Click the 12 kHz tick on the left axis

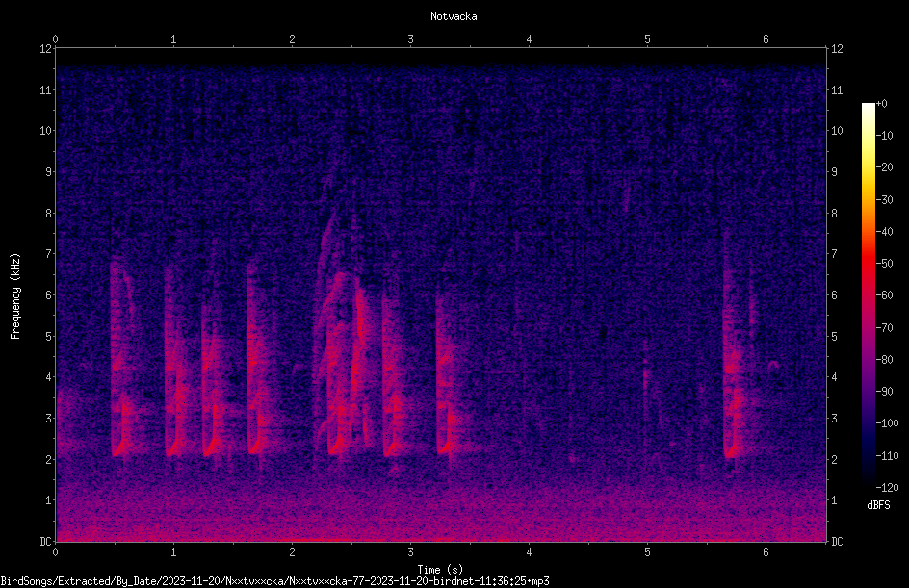[45, 49]
